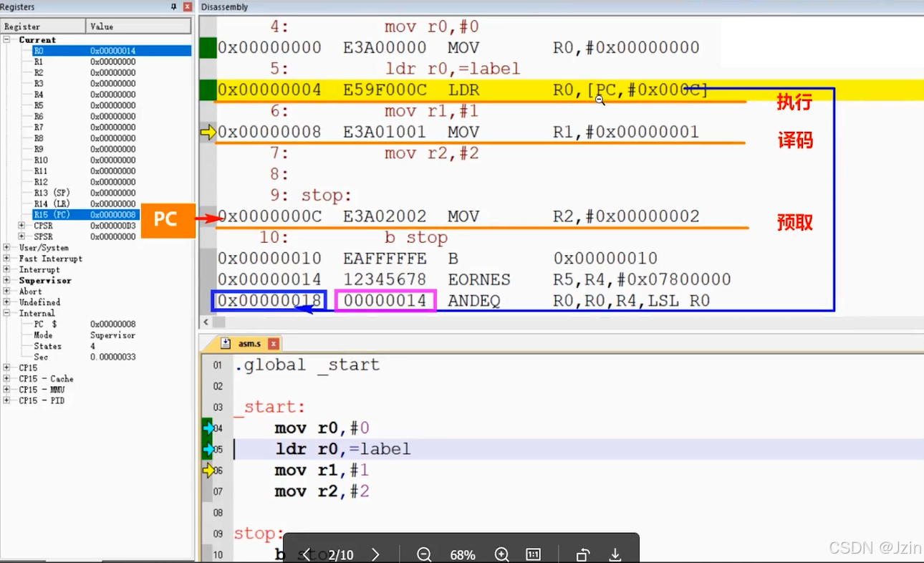The image size is (924, 563).
Task: Go to previous image in viewer
Action: 307,554
